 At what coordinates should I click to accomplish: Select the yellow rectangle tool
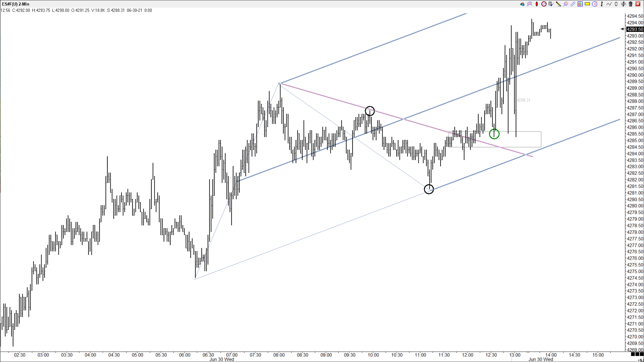(587, 4)
